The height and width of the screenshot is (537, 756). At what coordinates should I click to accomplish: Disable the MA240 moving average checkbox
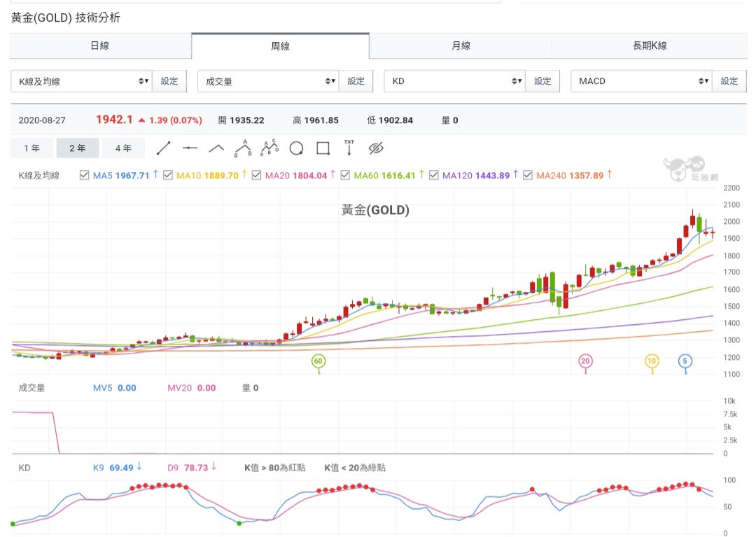pyautogui.click(x=528, y=175)
